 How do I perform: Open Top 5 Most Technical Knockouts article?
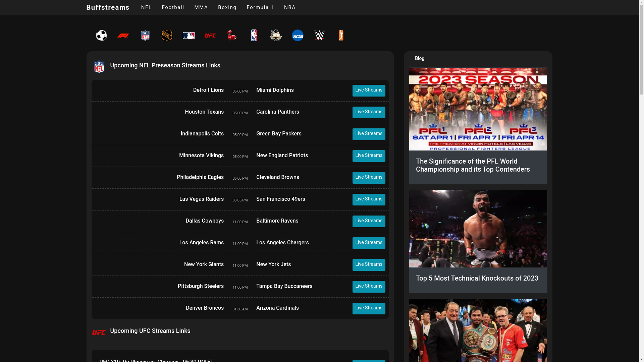click(477, 278)
